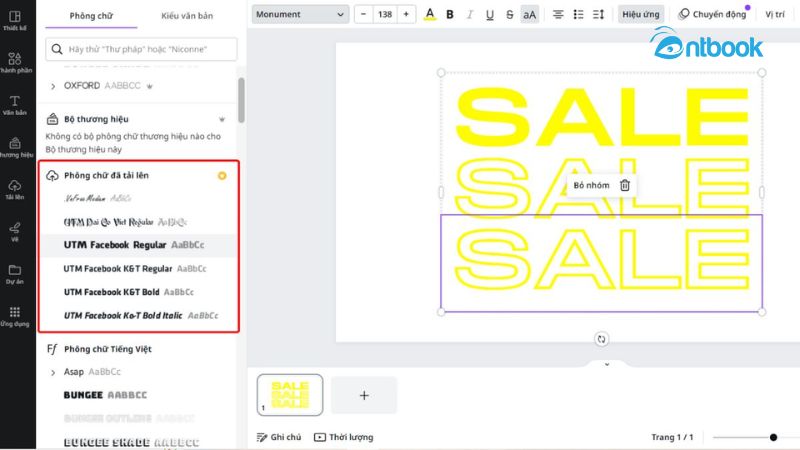
Task: Click the rotate handle below the text
Action: (602, 339)
